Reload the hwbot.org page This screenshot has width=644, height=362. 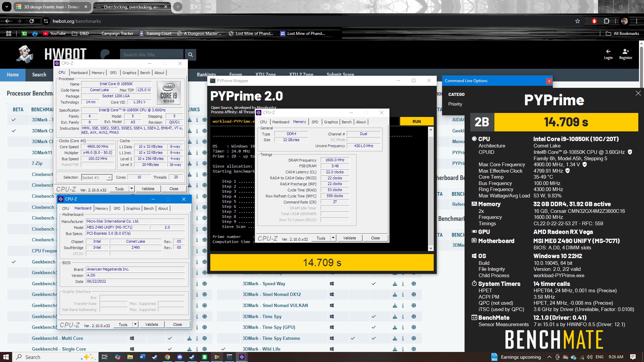pos(32,21)
